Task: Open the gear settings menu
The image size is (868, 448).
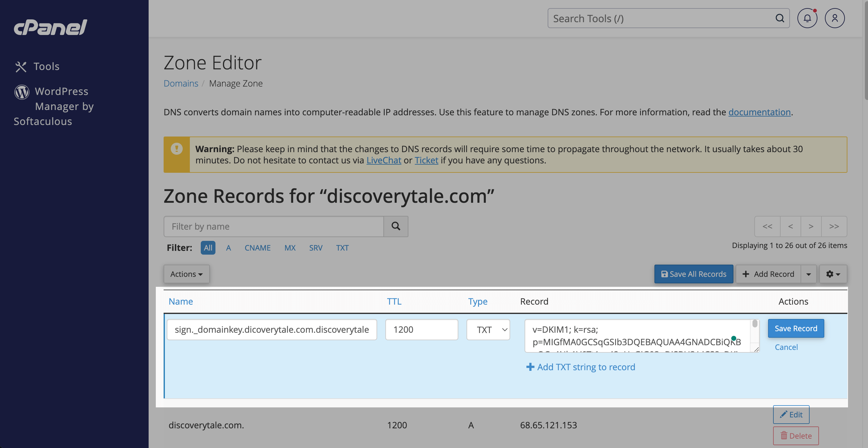Action: pos(833,274)
